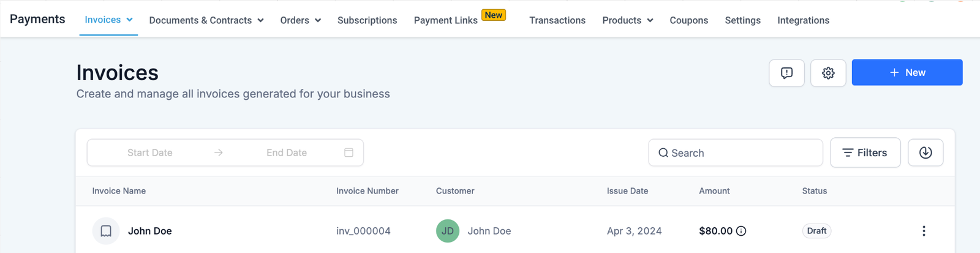Open the three-dot row actions menu

(x=924, y=231)
